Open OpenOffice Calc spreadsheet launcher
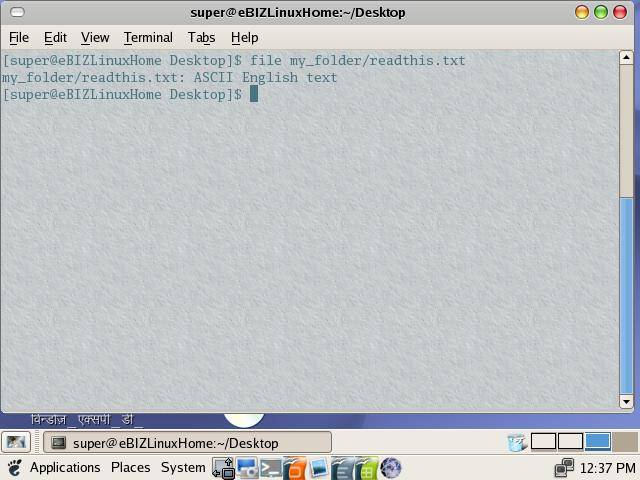 366,468
